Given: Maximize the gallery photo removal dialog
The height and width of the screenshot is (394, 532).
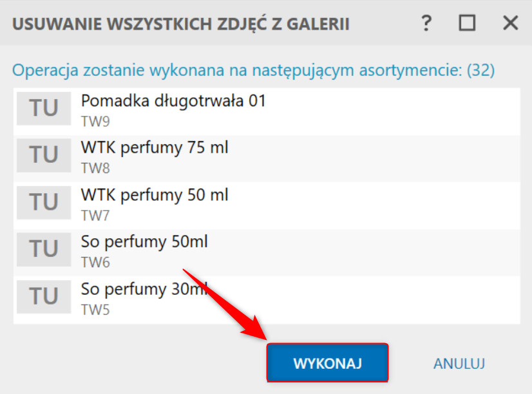Looking at the screenshot, I should 467,23.
